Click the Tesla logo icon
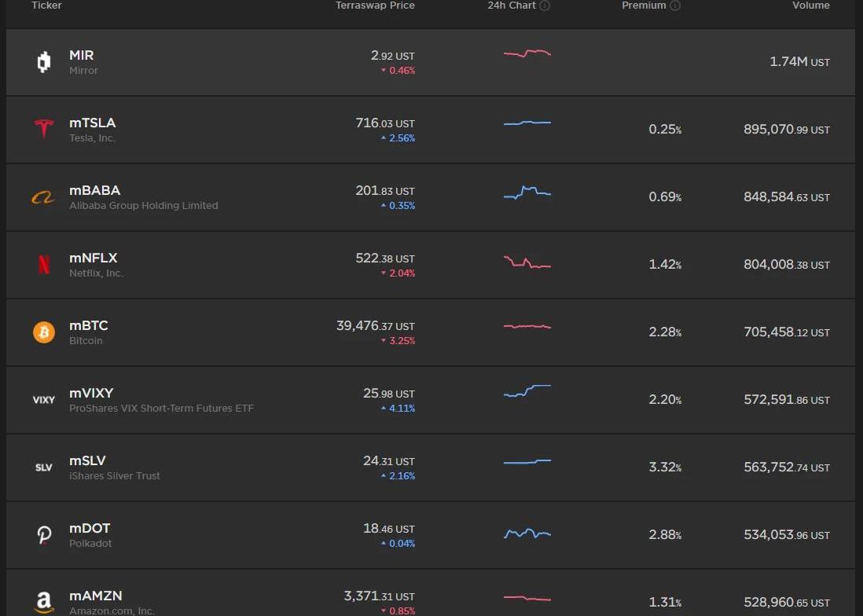 pos(44,130)
